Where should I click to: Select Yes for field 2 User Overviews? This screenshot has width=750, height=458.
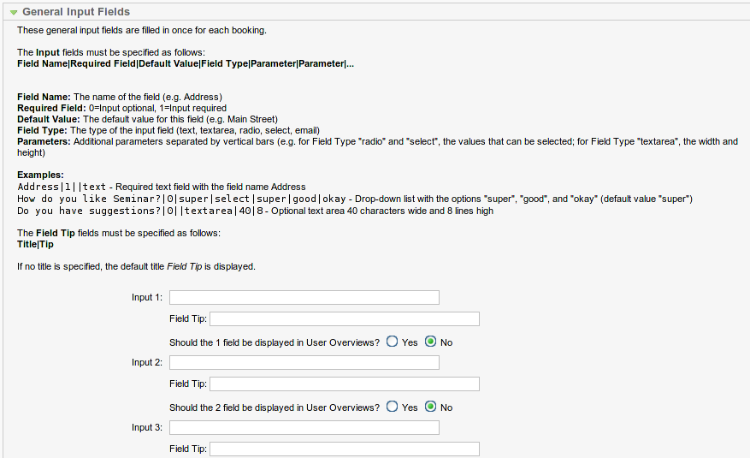(x=392, y=407)
